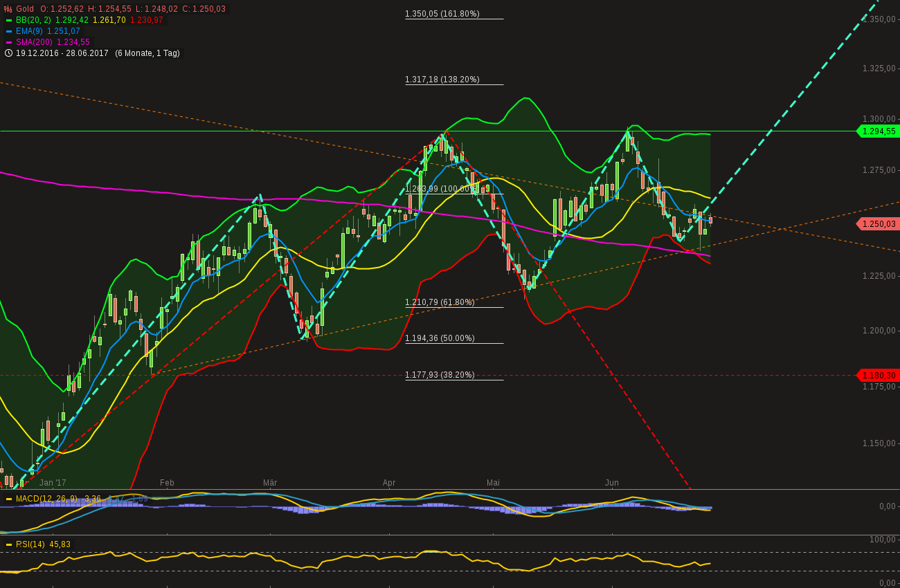Click the MACD value 3,36
This screenshot has height=588, width=900.
pyautogui.click(x=93, y=499)
